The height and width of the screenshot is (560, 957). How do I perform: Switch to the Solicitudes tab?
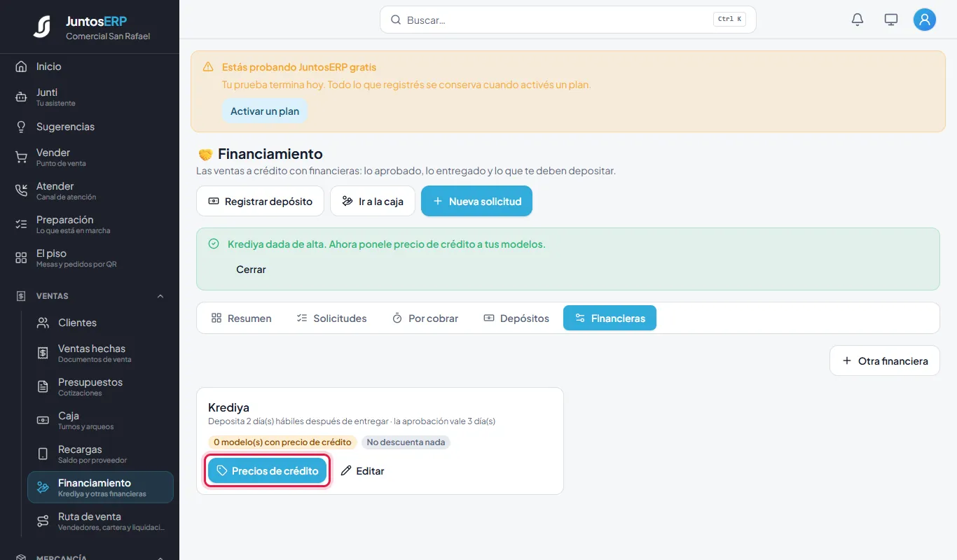331,318
